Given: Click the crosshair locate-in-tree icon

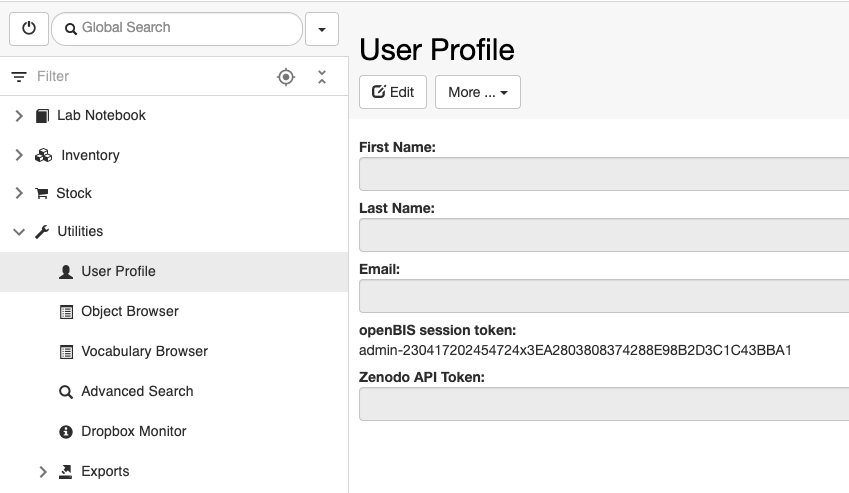Looking at the screenshot, I should point(286,77).
